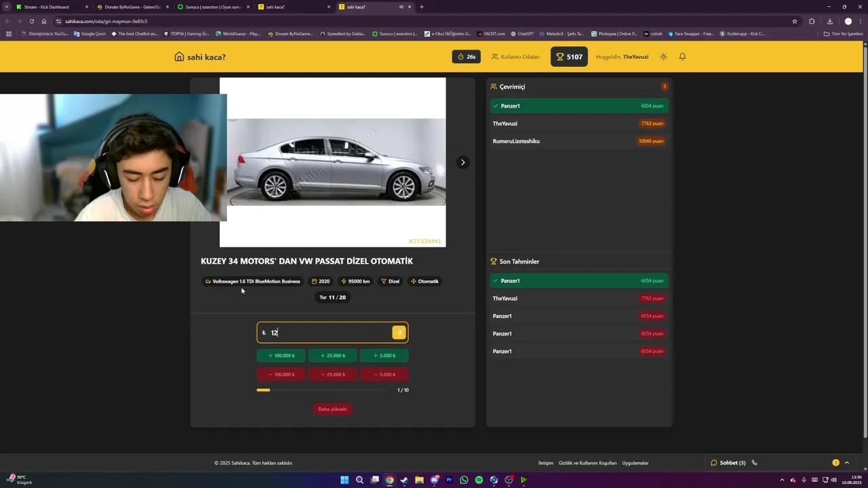Screen dimensions: 868x488
Task: Open Premiere Pro from taskbar
Action: pyautogui.click(x=449, y=480)
